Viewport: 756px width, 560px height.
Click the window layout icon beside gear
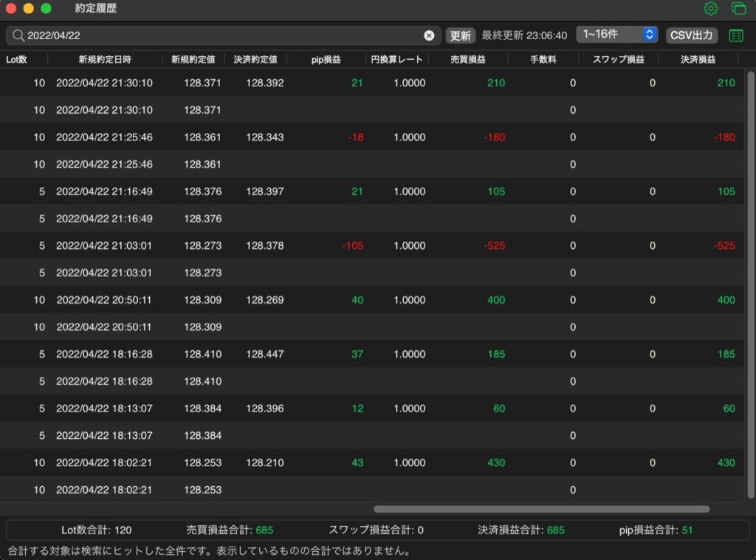click(x=738, y=8)
